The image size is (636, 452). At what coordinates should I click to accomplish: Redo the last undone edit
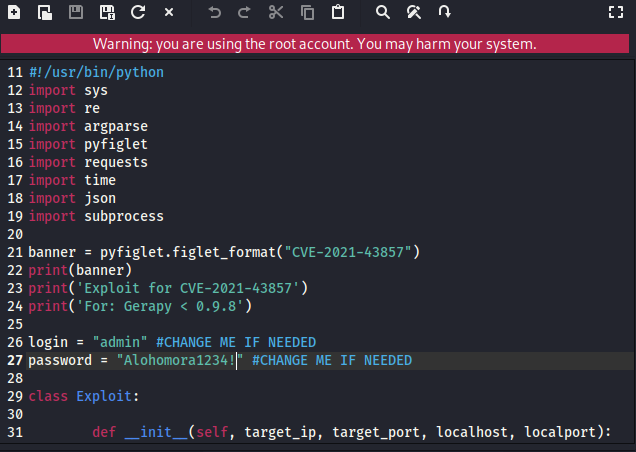click(x=245, y=13)
